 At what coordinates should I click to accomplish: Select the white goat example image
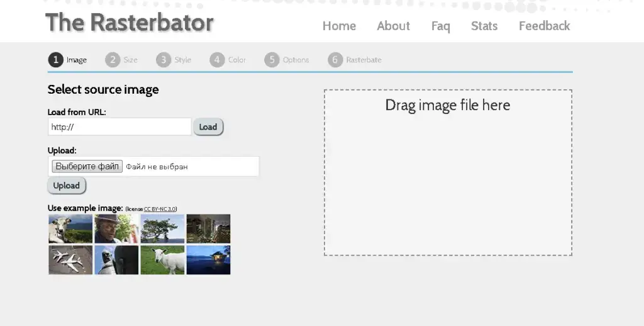coord(162,260)
